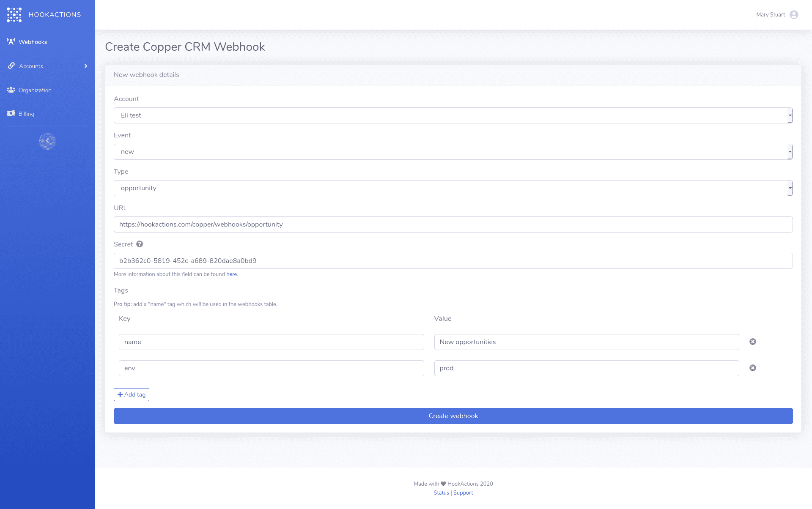Viewport: 812px width, 509px height.
Task: Click the Mary Stuart user name
Action: coord(771,15)
